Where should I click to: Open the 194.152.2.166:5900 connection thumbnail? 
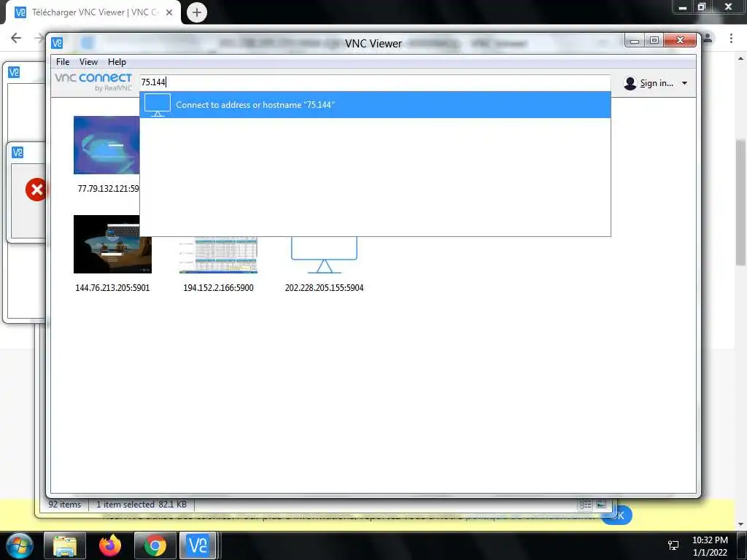point(218,254)
